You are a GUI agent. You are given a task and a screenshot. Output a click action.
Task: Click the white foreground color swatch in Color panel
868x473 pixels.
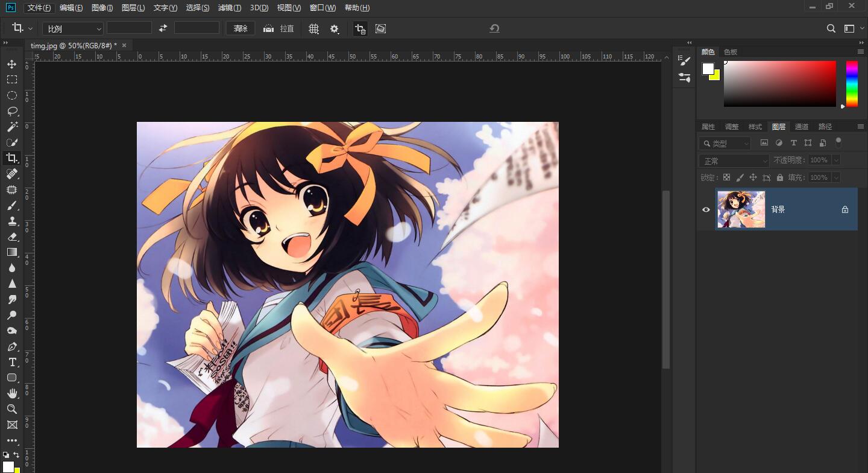click(708, 69)
